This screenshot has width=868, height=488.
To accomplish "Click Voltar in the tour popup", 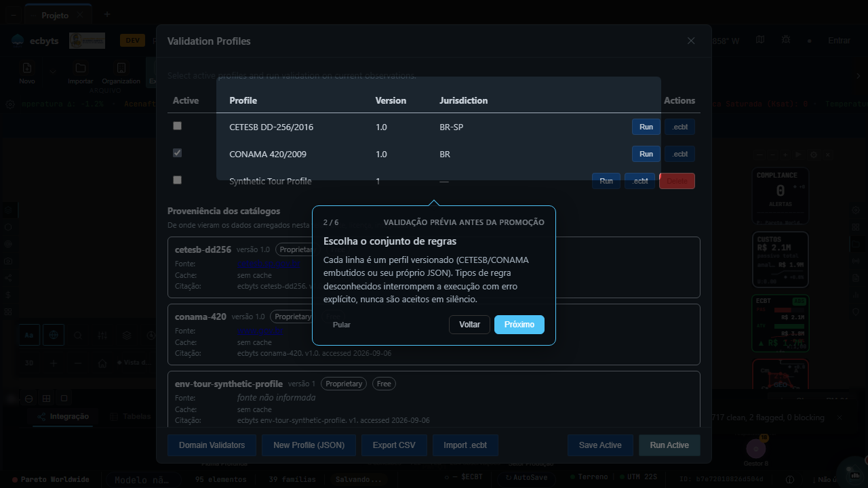I will [x=469, y=325].
